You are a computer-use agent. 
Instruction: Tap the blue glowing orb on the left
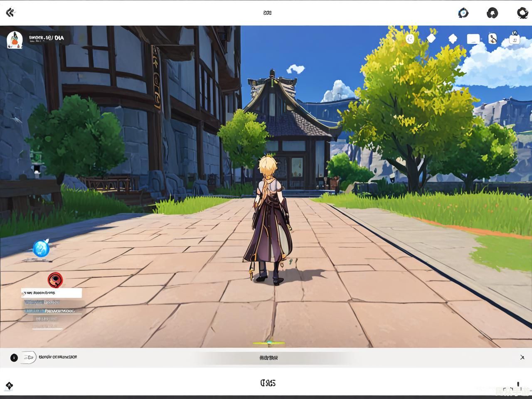click(41, 249)
